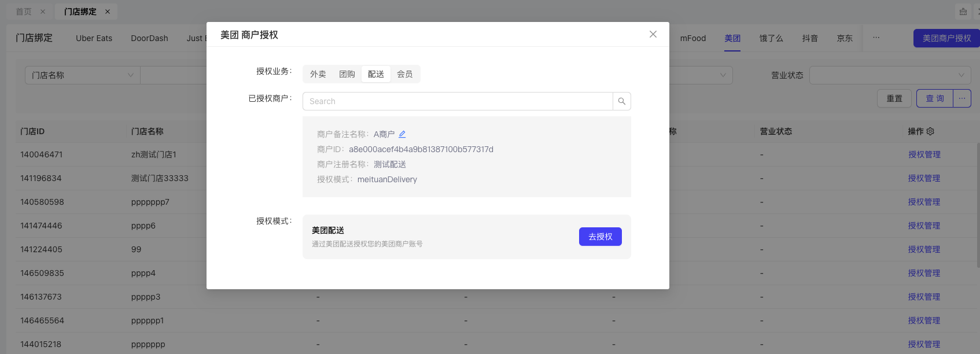Click store name ppppp3
Screen dimensions: 980x354
[146, 297]
